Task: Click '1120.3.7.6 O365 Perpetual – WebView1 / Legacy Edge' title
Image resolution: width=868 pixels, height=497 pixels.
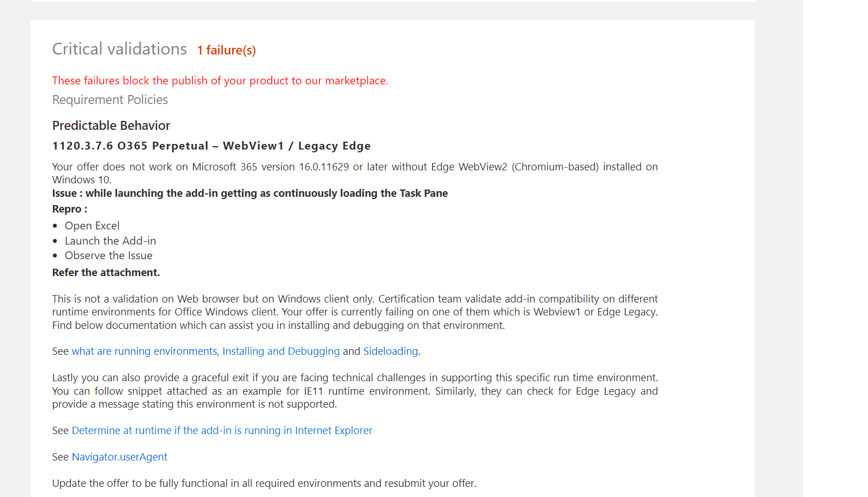Action: 211,146
